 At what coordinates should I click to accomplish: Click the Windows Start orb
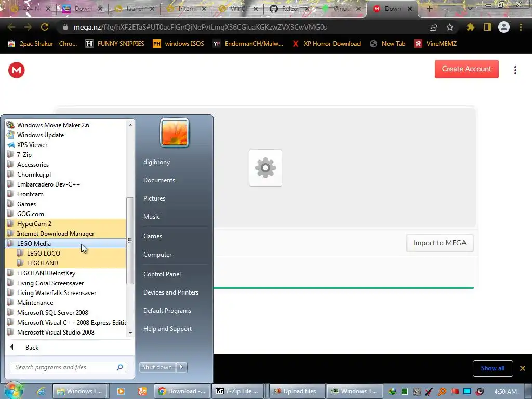point(14,391)
